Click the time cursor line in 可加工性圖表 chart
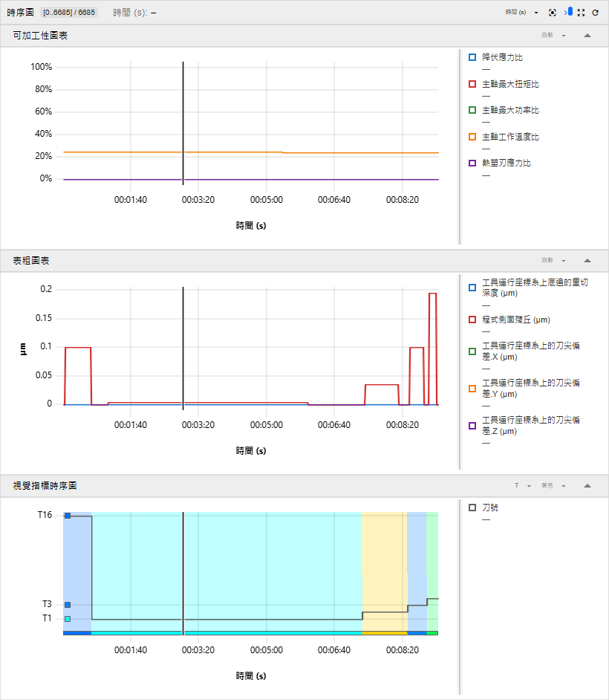This screenshot has width=609, height=700. (x=183, y=123)
